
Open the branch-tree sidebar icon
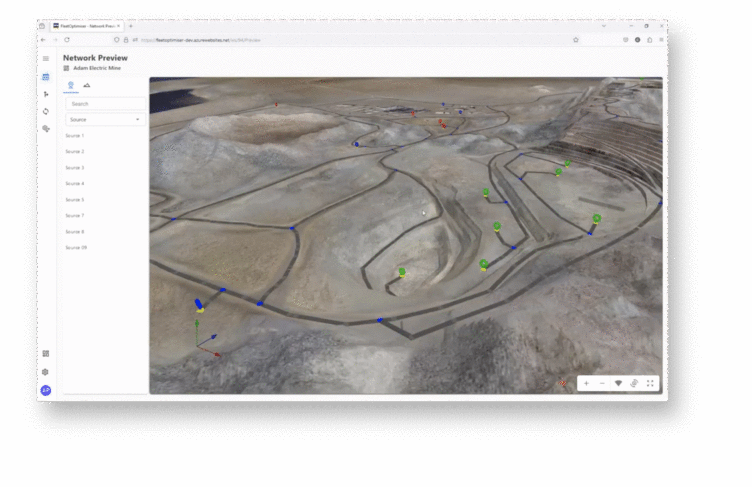point(46,94)
